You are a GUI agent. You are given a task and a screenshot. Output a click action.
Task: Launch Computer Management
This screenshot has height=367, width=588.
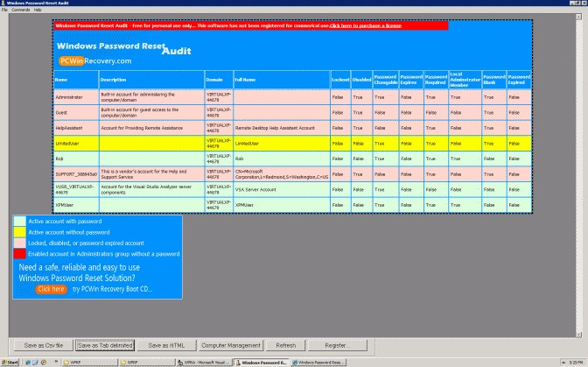pyautogui.click(x=231, y=345)
